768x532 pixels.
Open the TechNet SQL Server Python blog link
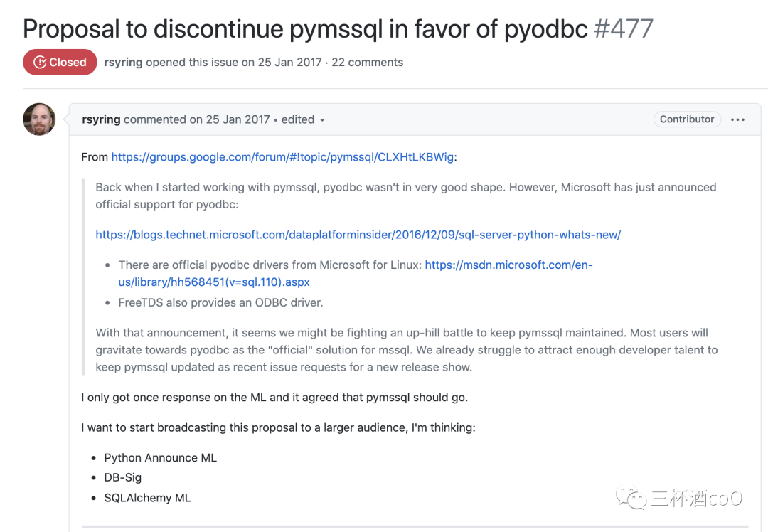(x=358, y=235)
